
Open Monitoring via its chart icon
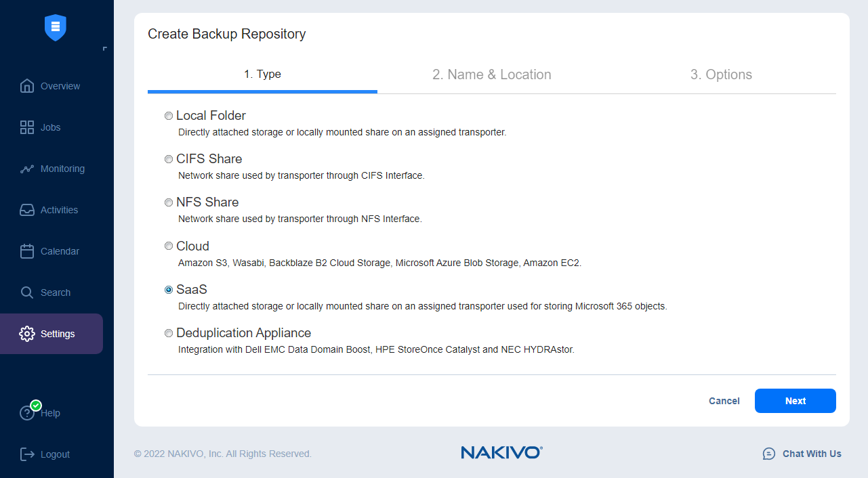[x=27, y=169]
